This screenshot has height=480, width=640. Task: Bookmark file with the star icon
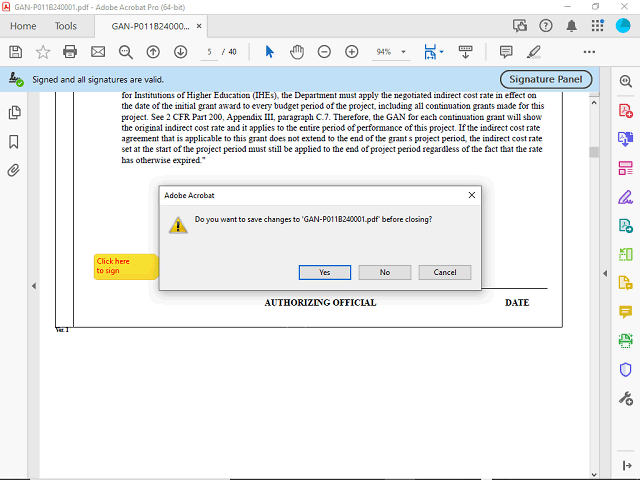pos(43,52)
